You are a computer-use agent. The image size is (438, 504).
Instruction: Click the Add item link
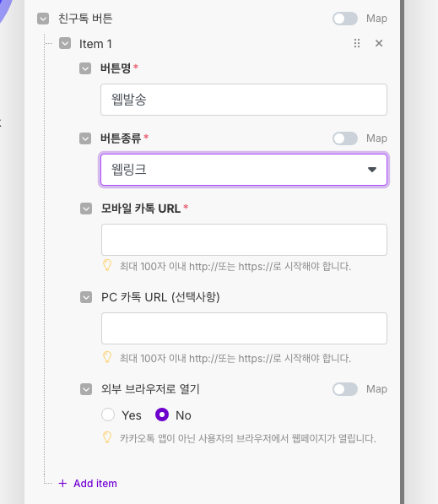point(88,484)
